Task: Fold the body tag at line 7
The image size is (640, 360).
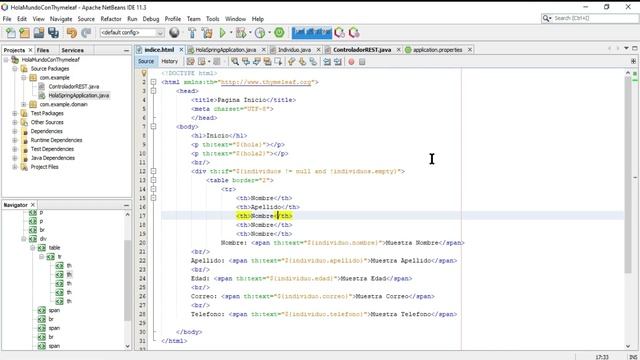Action: click(x=153, y=127)
